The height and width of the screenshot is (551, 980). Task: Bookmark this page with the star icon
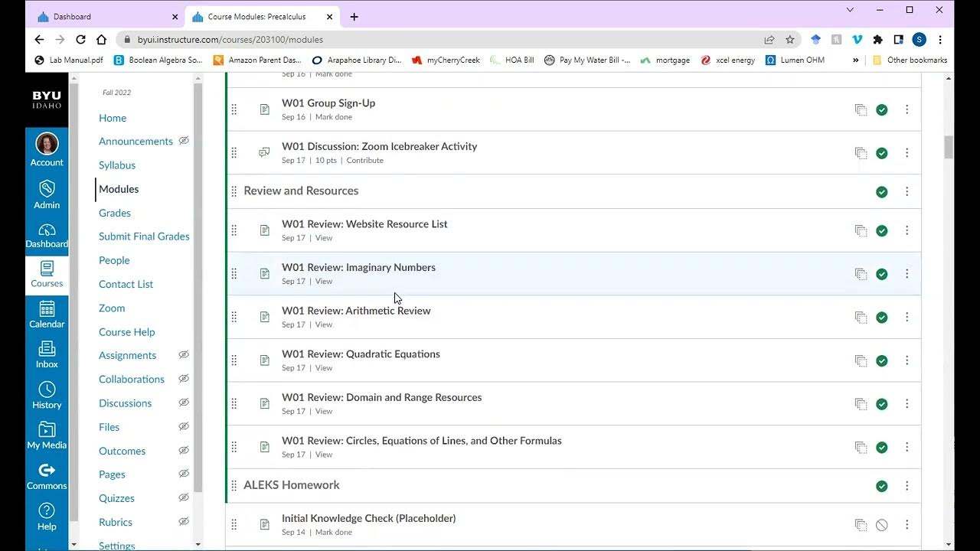click(x=790, y=40)
